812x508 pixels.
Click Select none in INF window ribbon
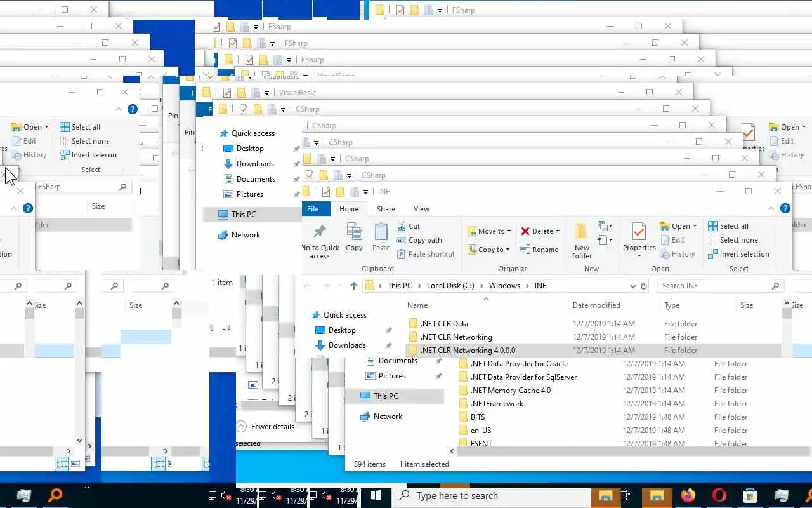[733, 240]
